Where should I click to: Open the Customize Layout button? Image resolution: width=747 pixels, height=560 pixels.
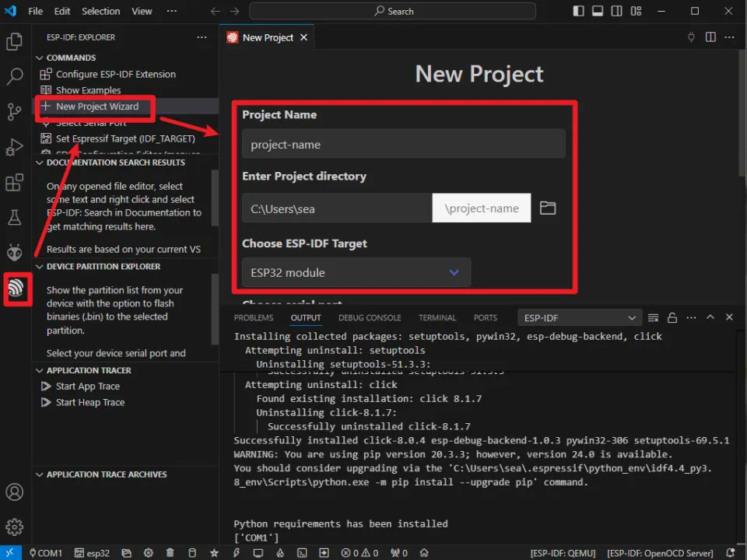(x=636, y=11)
